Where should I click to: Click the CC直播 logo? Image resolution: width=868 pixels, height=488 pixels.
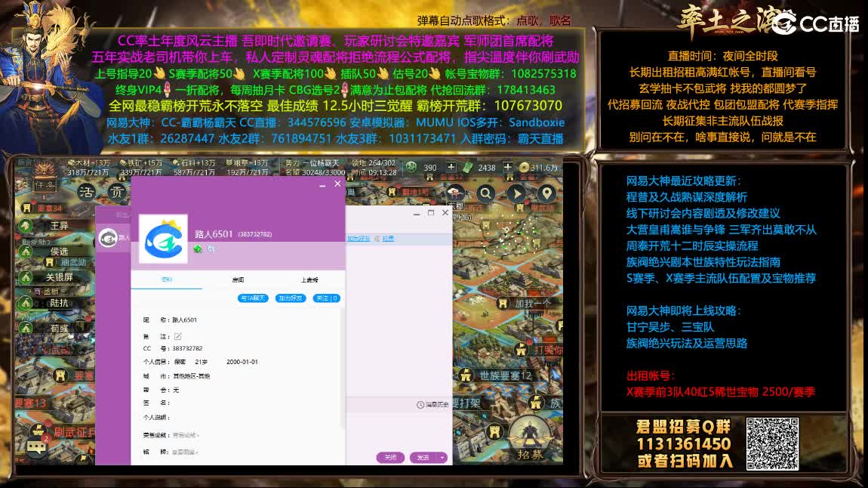click(x=815, y=23)
